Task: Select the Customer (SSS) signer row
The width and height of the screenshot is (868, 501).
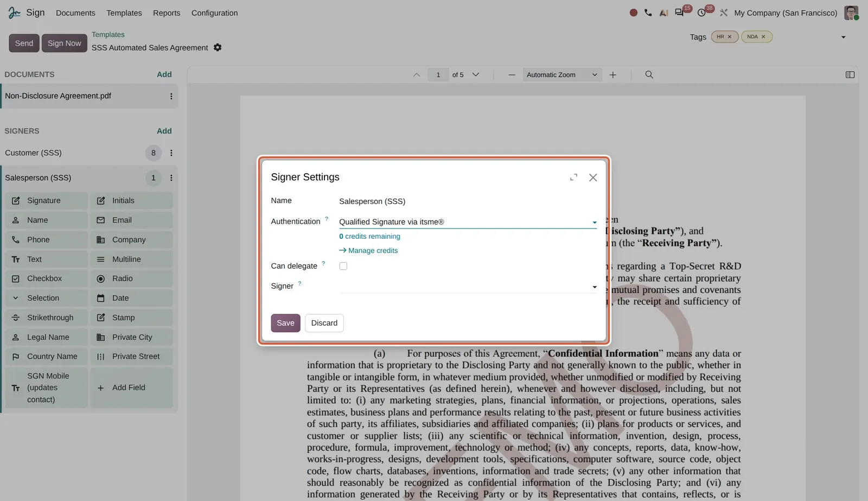Action: [89, 153]
